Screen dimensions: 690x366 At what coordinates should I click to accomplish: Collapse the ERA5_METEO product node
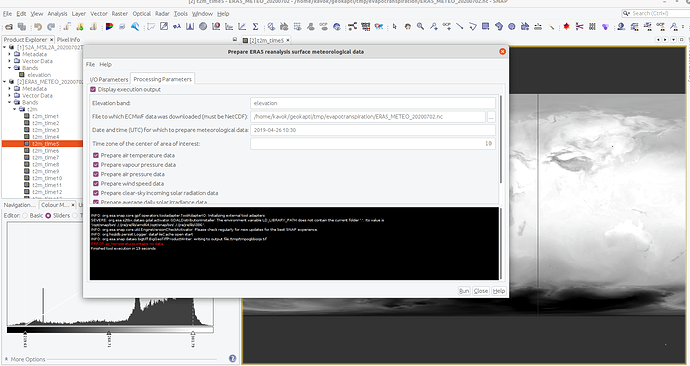coord(5,82)
